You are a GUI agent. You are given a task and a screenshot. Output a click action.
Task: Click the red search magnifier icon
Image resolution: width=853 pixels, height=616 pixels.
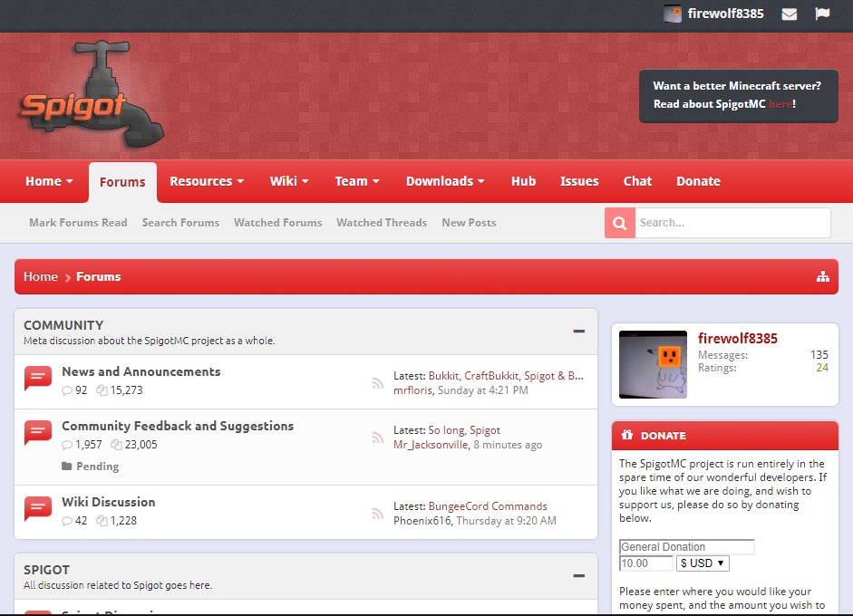pos(620,223)
